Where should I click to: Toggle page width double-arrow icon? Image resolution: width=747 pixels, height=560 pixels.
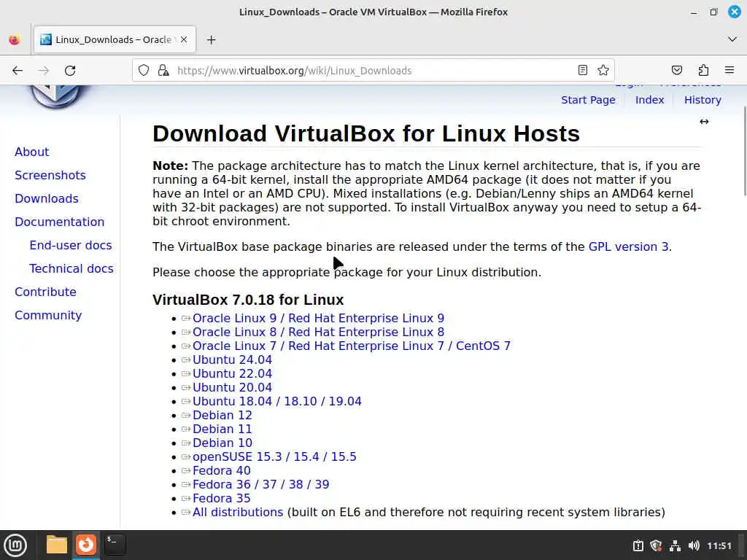point(704,122)
